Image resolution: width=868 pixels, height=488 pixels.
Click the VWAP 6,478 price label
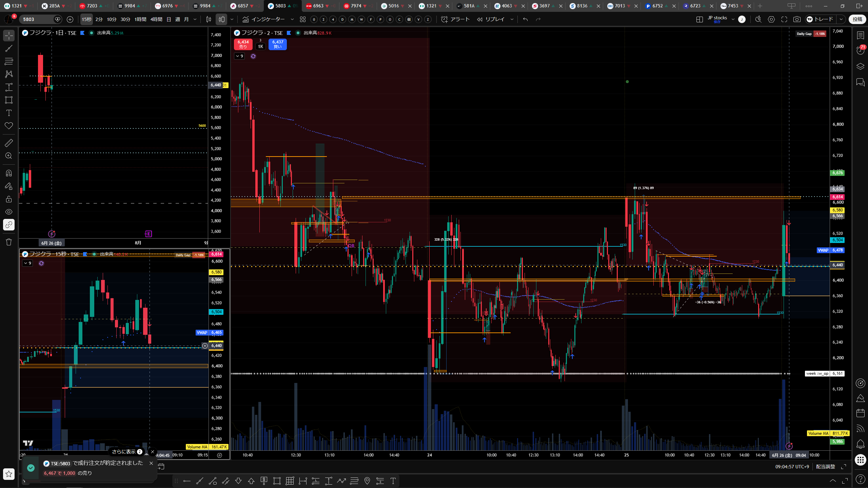(x=830, y=250)
